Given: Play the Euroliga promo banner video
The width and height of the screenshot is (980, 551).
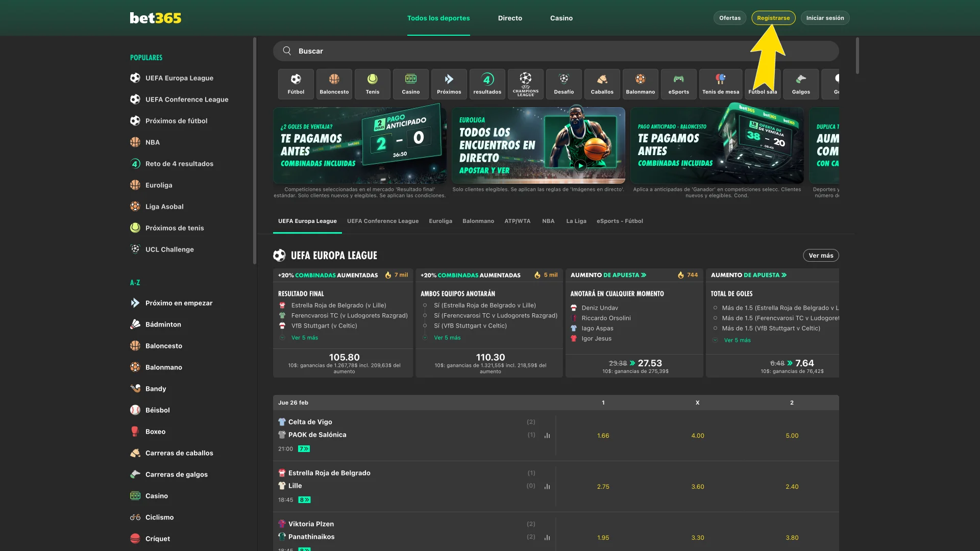Looking at the screenshot, I should pos(581,165).
